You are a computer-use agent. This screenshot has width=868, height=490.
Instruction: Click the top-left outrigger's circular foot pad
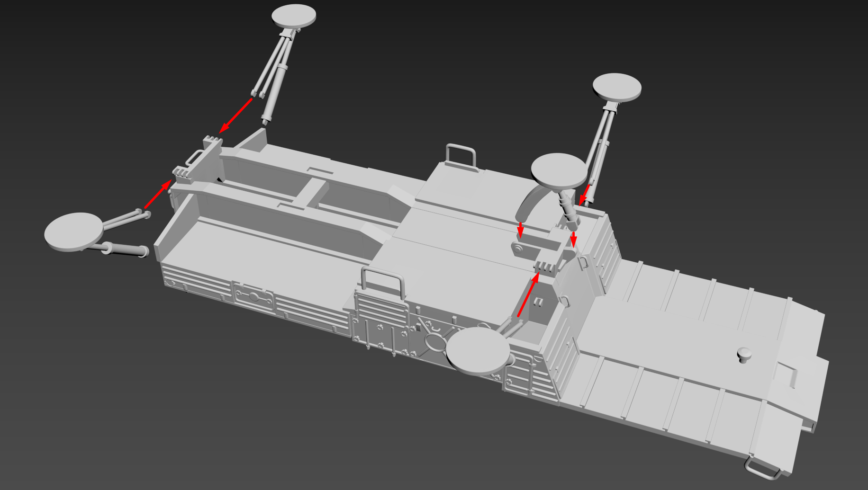[294, 16]
